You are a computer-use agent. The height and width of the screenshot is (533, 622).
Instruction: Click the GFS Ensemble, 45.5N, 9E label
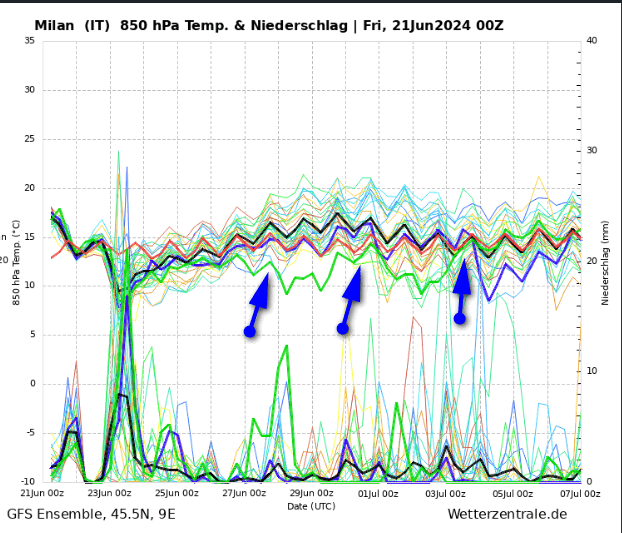coord(91,514)
